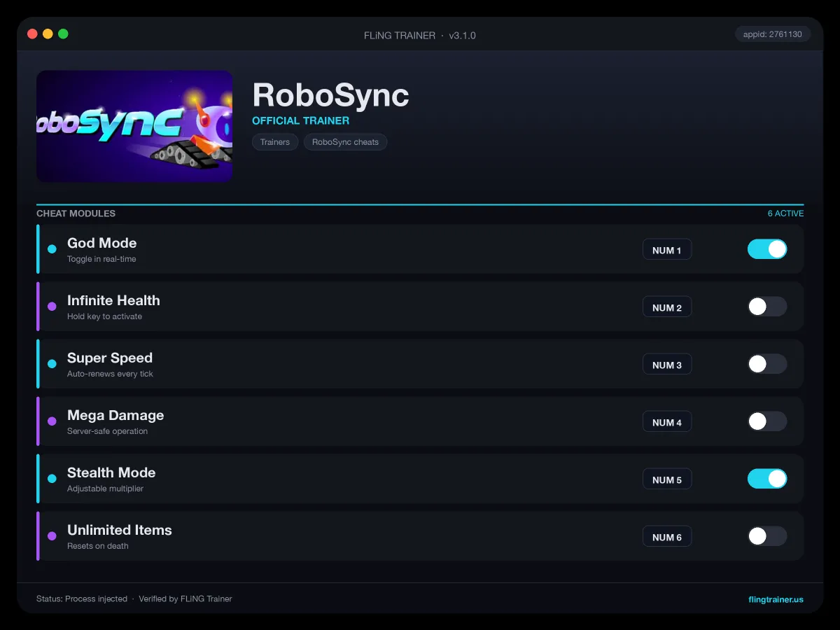Close the window with the red button
840x630 pixels.
[32, 34]
